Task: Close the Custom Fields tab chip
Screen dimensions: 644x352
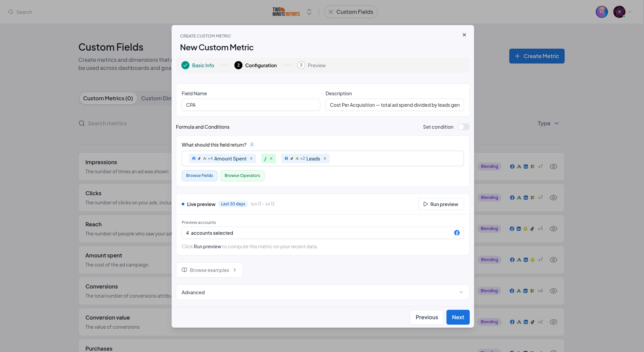Action: tap(331, 12)
